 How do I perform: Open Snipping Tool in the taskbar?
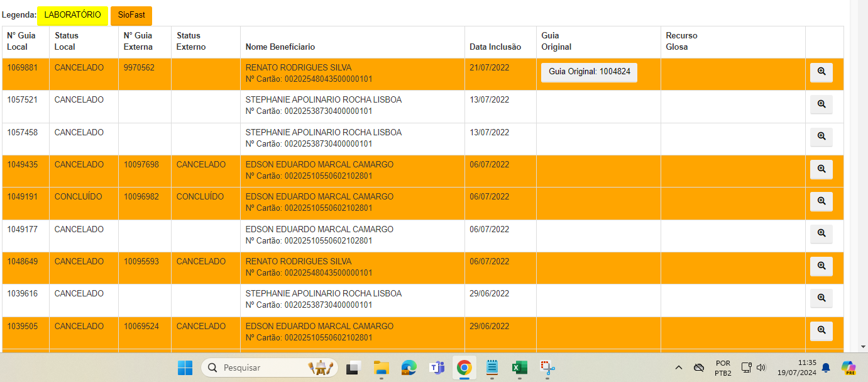[x=547, y=368]
